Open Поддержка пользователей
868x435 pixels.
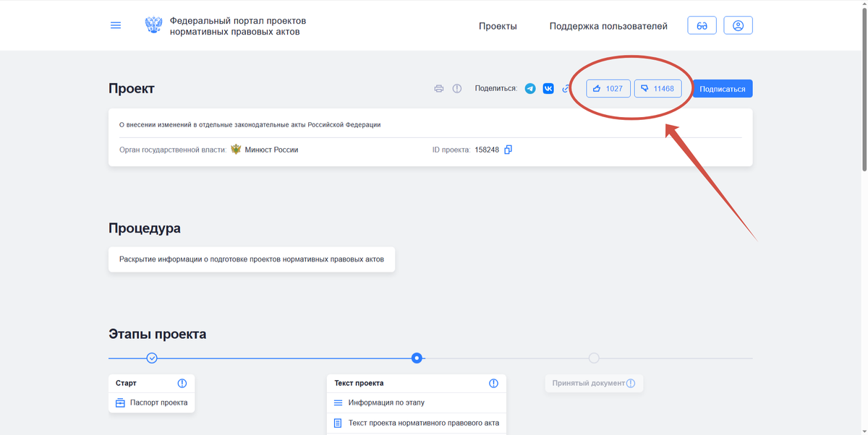point(607,26)
